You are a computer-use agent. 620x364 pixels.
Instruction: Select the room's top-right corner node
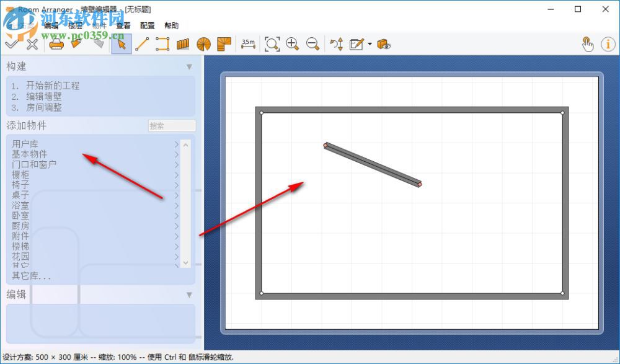click(x=563, y=113)
